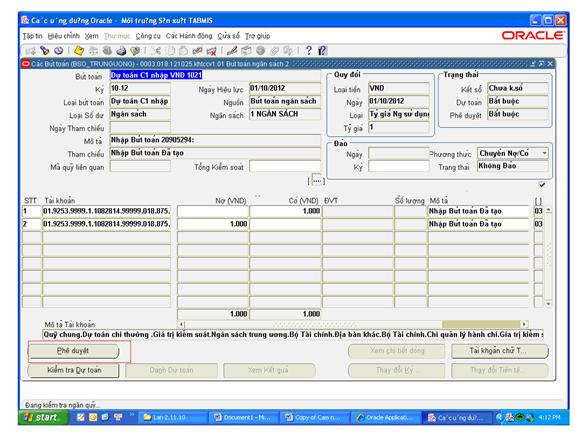
Task: Click the Translations globe toolbar icon
Action: [x=260, y=51]
